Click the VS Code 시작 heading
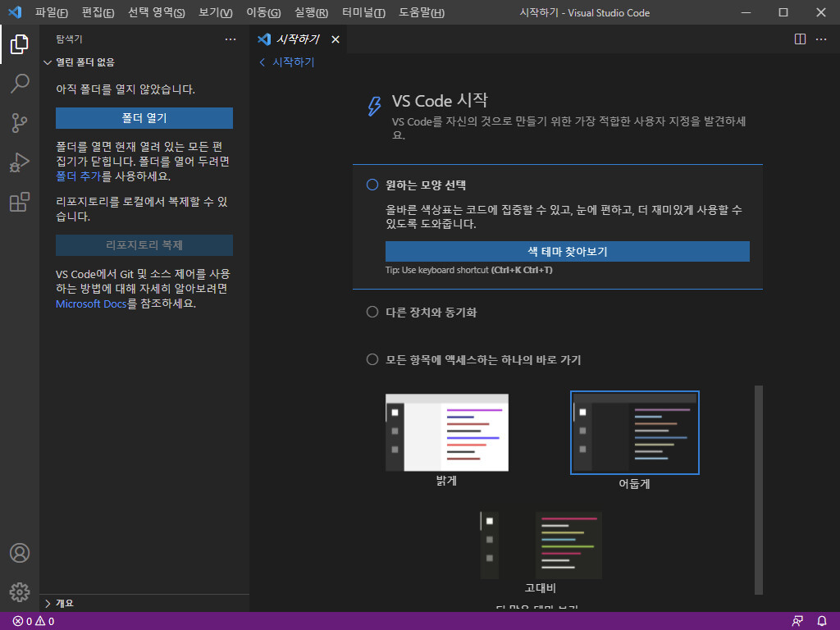840x630 pixels. click(x=440, y=100)
